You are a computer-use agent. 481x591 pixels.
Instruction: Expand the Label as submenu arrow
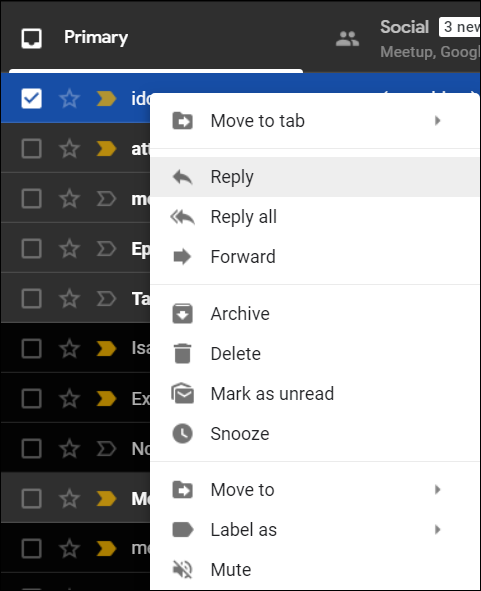tap(438, 530)
